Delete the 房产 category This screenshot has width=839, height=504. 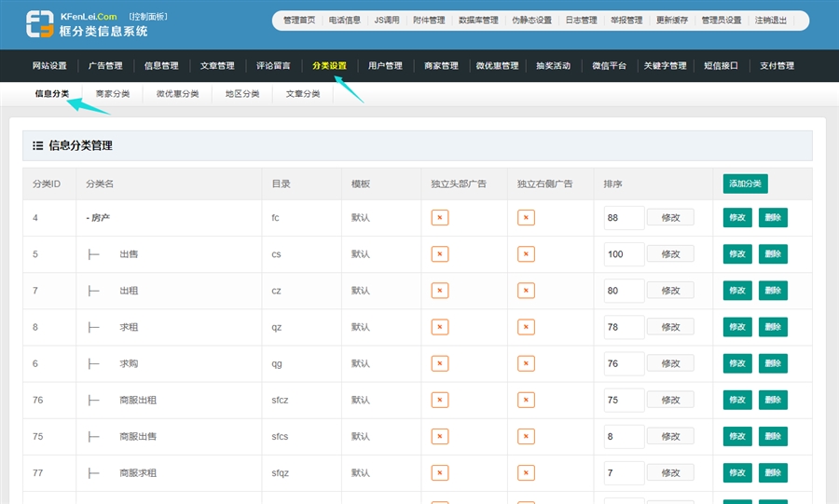coord(773,217)
